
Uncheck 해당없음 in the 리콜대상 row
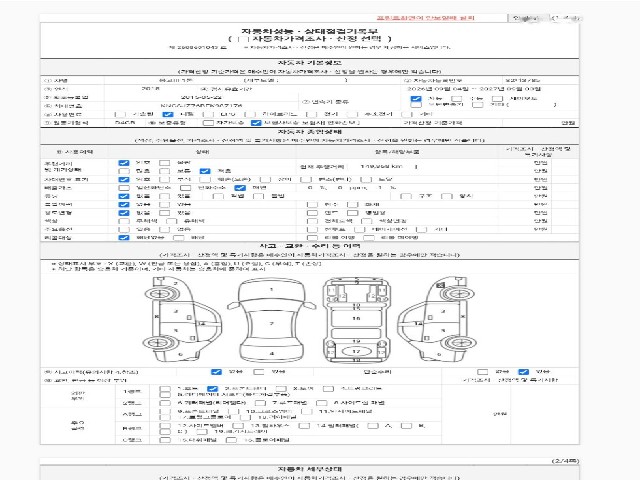pyautogui.click(x=124, y=238)
